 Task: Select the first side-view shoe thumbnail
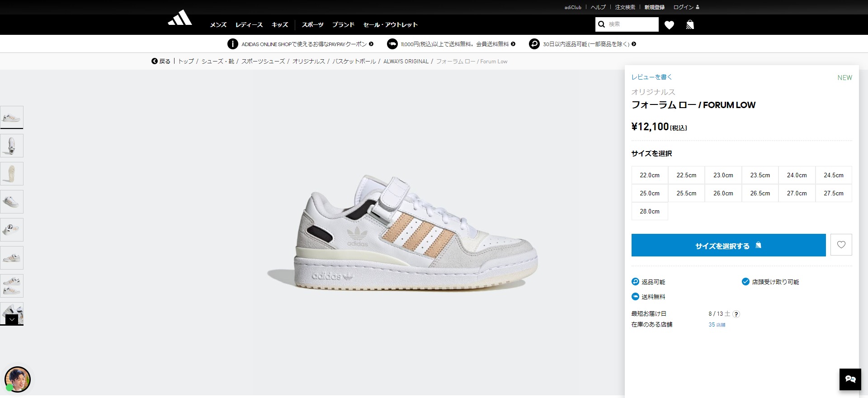coord(12,117)
